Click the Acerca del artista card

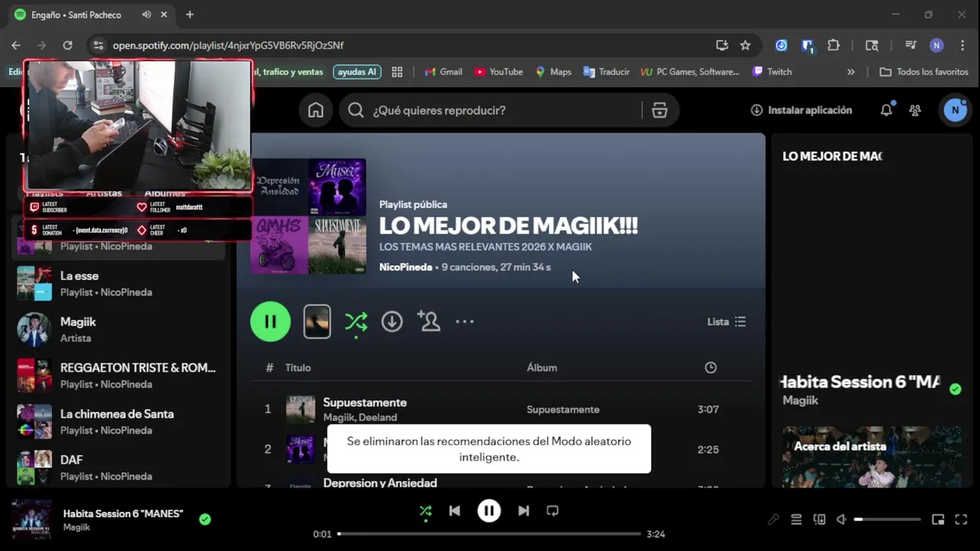(x=871, y=457)
